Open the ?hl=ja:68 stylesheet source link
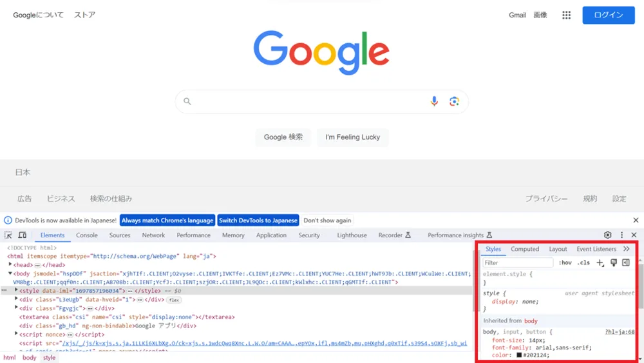644x363 pixels. point(620,332)
